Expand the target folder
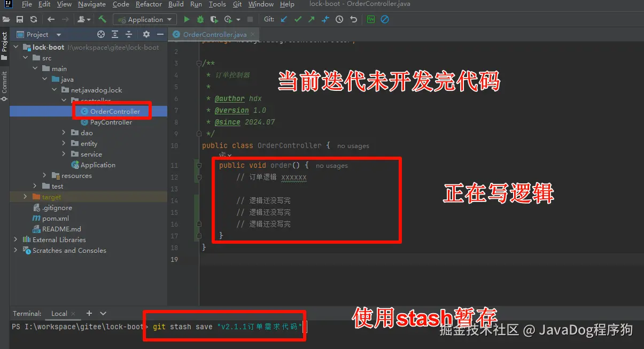Image resolution: width=644 pixels, height=349 pixels. pyautogui.click(x=25, y=197)
